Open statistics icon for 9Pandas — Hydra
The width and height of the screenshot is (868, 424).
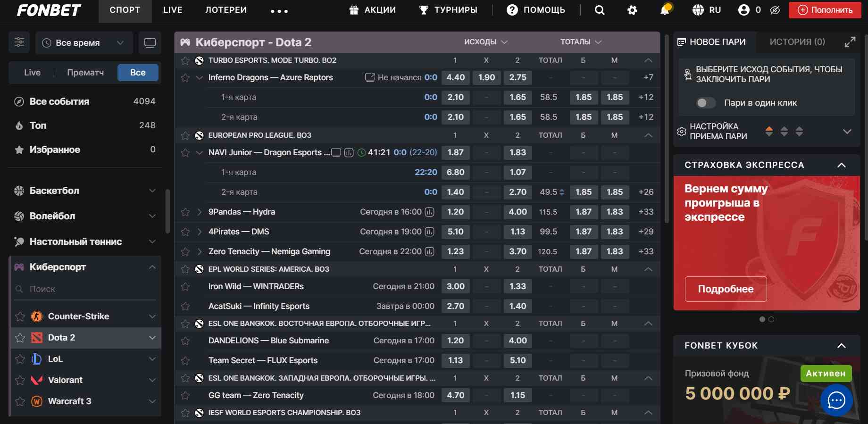tap(429, 212)
